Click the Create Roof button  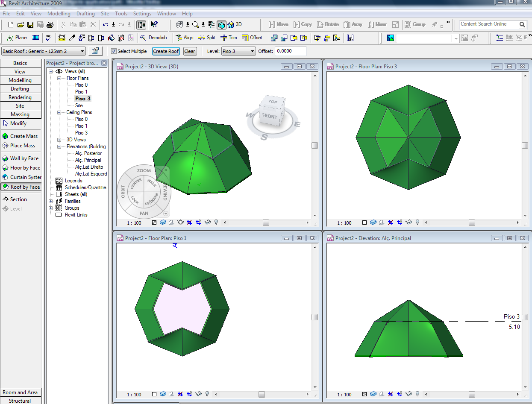166,51
